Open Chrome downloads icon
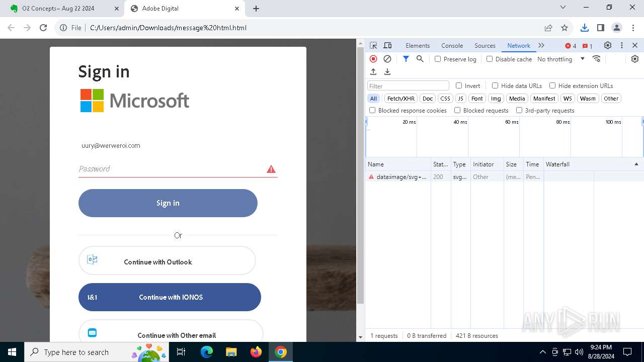This screenshot has width=644, height=362. (x=584, y=28)
